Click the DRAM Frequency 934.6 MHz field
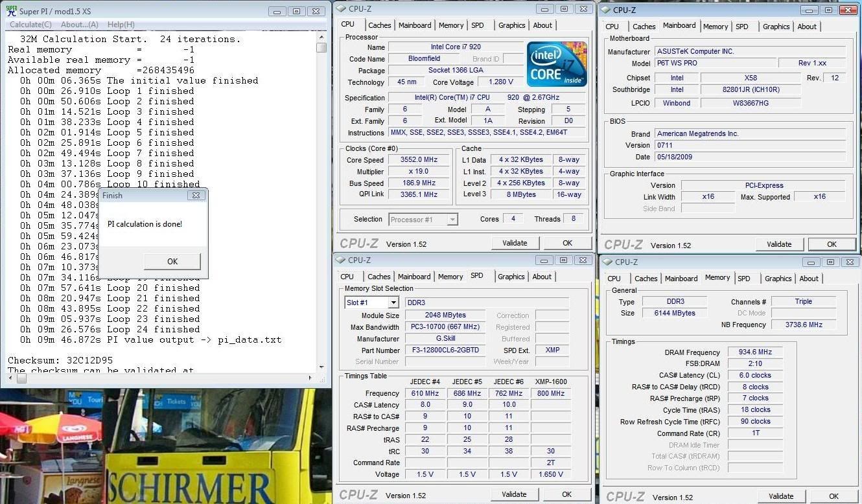Screen dimensions: 862x504 point(754,352)
